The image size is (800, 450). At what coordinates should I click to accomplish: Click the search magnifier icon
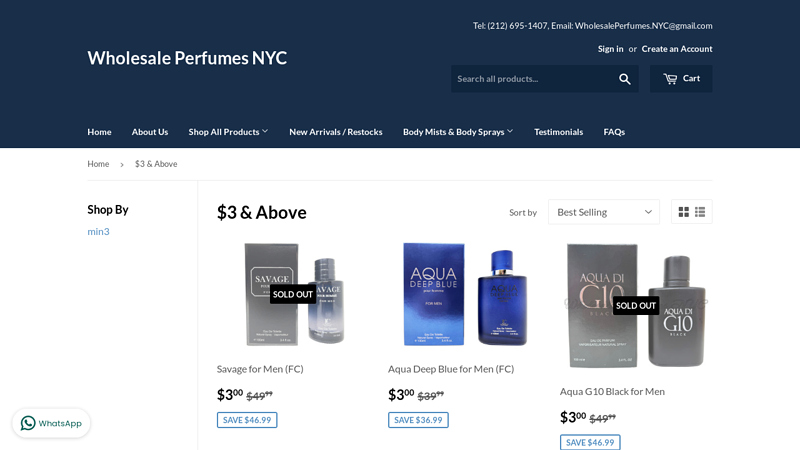[x=624, y=79]
